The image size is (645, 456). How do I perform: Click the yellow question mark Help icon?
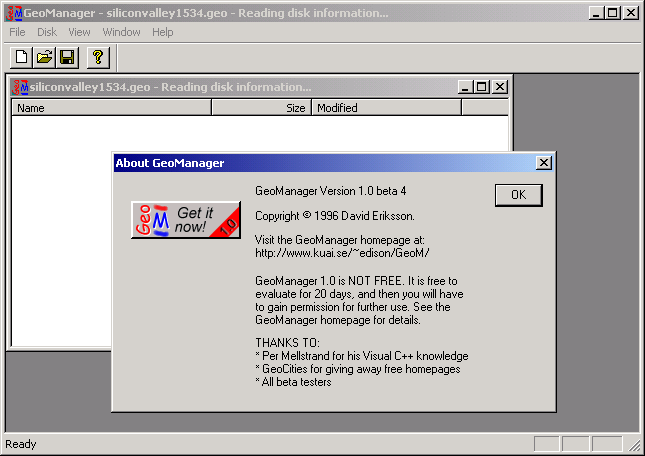tap(98, 57)
